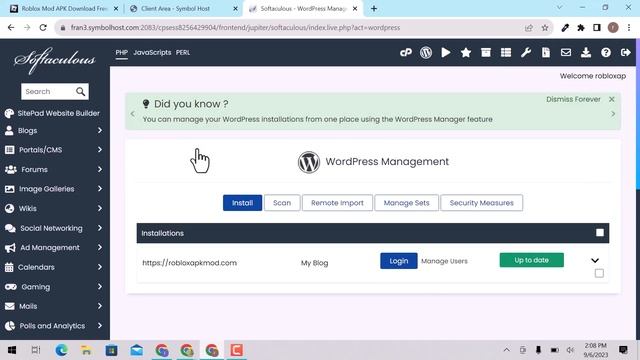Open WordPress Manager icon in top toolbar
The width and height of the screenshot is (640, 360).
coord(426,52)
